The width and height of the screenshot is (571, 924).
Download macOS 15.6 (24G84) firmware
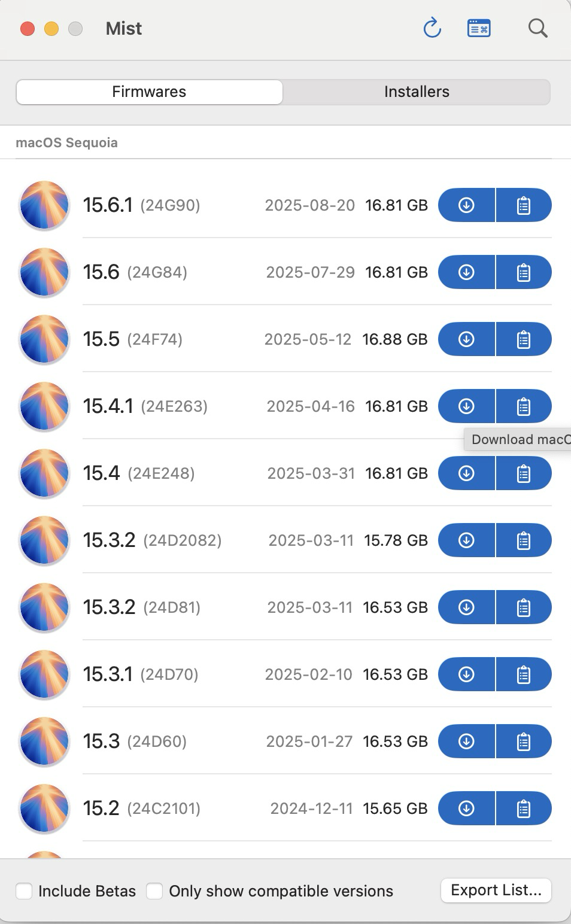coord(466,272)
